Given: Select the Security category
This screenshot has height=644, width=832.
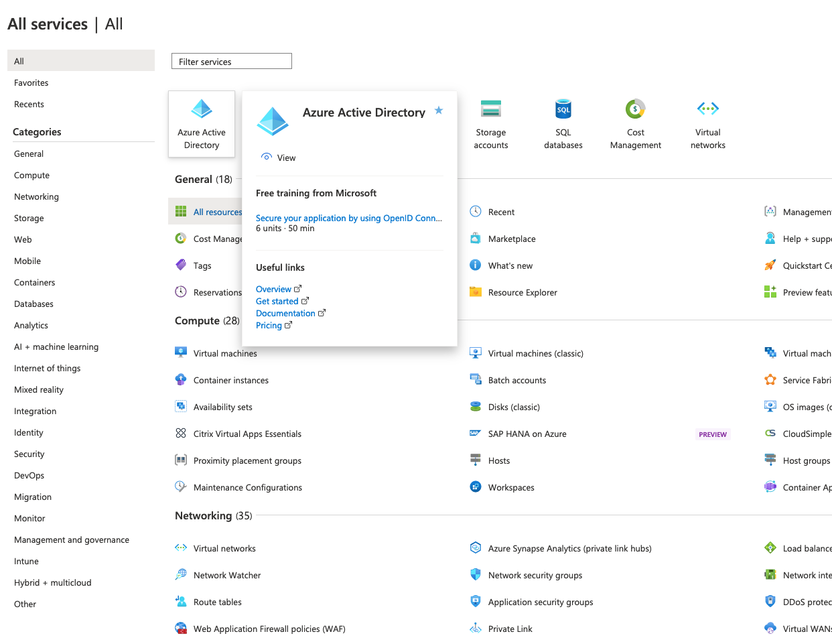Looking at the screenshot, I should [29, 454].
